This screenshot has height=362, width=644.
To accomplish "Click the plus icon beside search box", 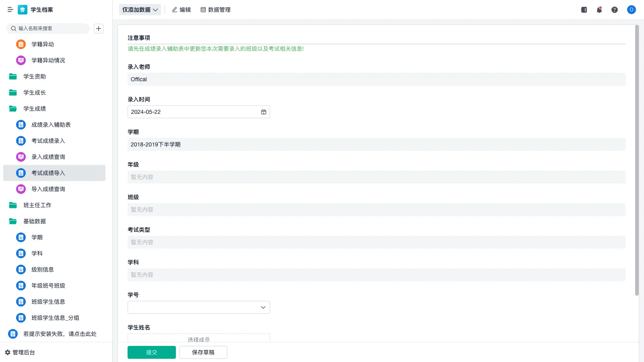I will pyautogui.click(x=99, y=29).
